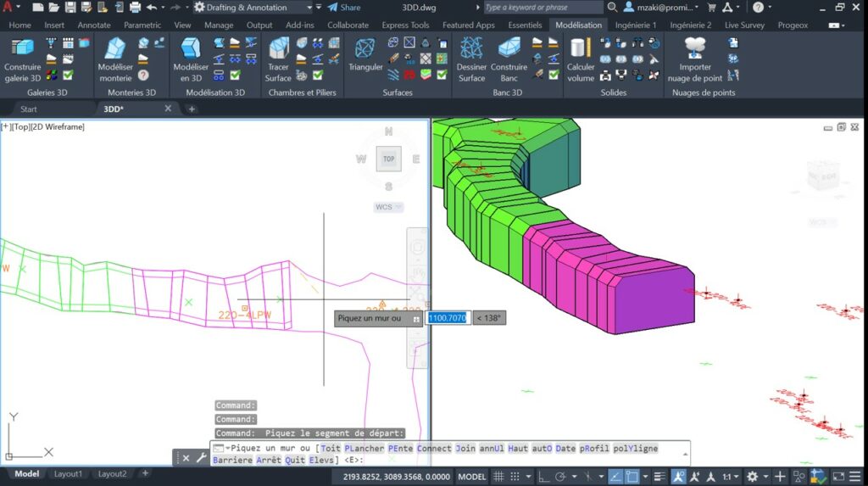868x486 pixels.
Task: Add a new drawing tab with plus button
Action: point(192,109)
